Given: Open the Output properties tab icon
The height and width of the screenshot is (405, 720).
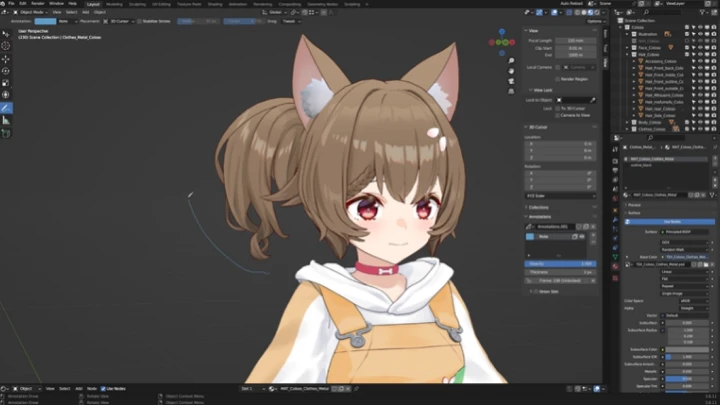Looking at the screenshot, I should coord(615,170).
